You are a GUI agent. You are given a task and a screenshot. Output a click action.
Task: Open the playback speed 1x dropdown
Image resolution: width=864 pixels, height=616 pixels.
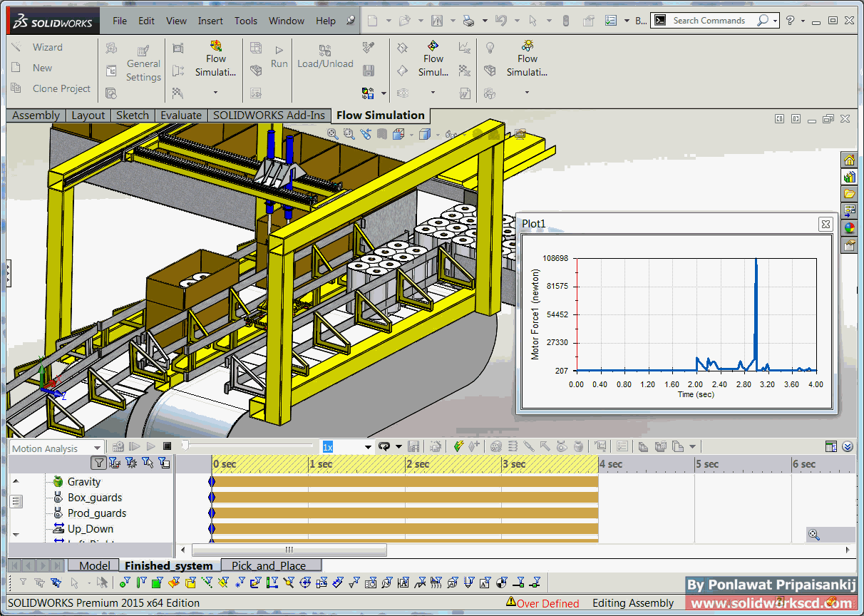(x=368, y=447)
